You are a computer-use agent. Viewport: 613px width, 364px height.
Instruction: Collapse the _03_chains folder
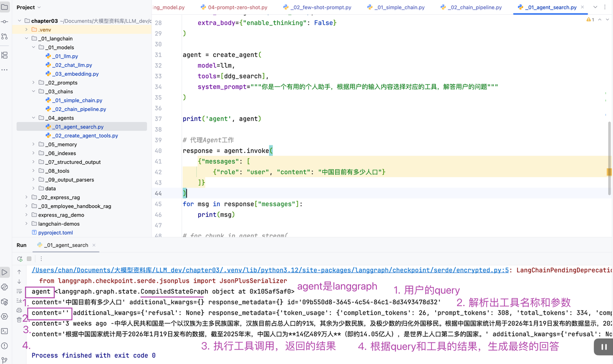(x=34, y=91)
